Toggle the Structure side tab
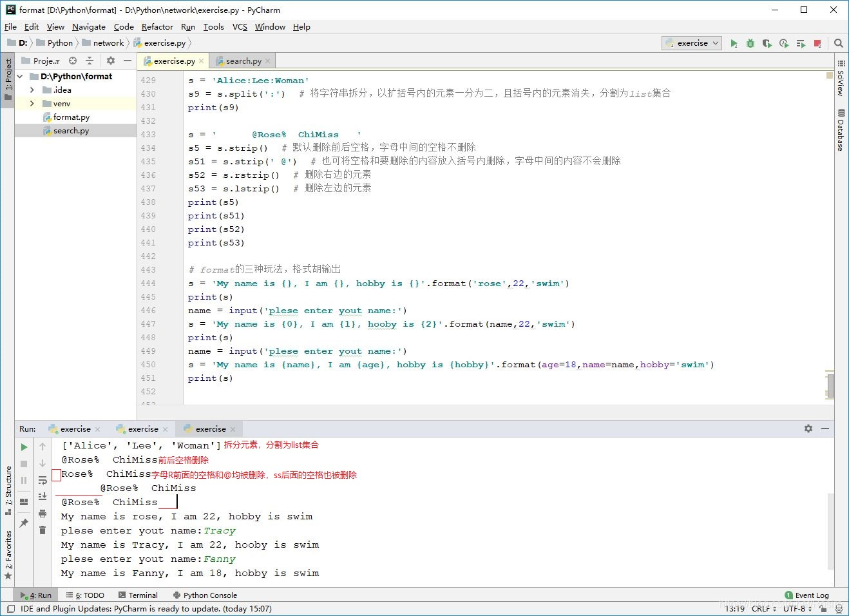Screen dimensions: 849x616 click(x=8, y=490)
